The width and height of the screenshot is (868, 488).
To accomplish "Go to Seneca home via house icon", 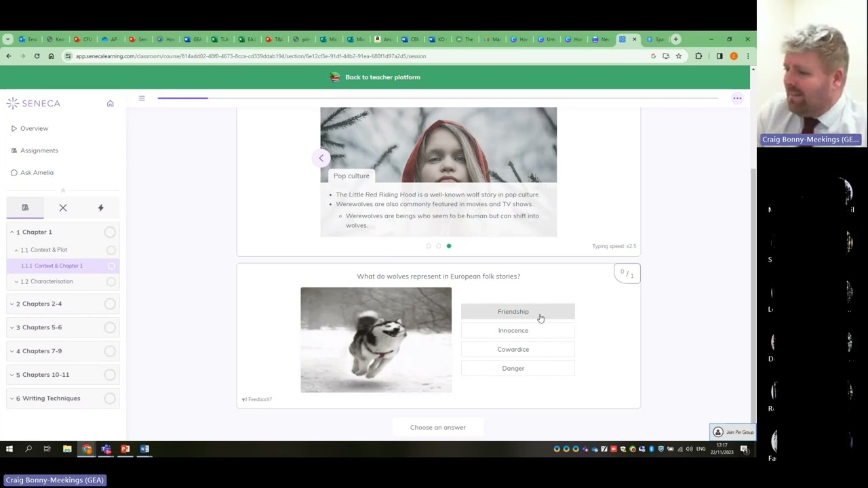I will pyautogui.click(x=110, y=103).
